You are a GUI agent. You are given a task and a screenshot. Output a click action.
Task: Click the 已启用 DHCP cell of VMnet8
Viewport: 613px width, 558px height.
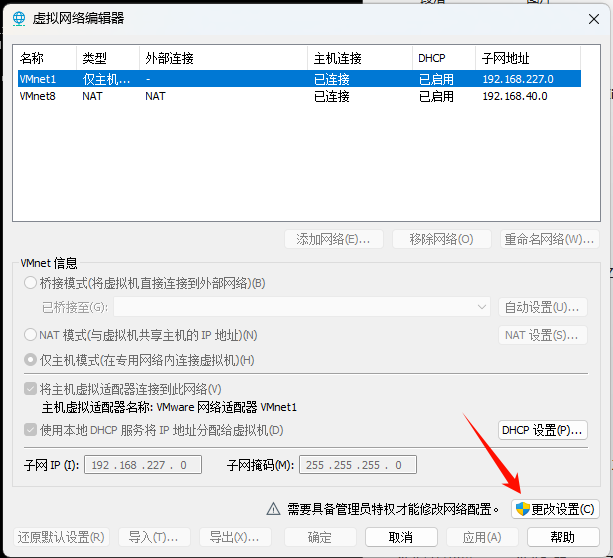pos(436,96)
